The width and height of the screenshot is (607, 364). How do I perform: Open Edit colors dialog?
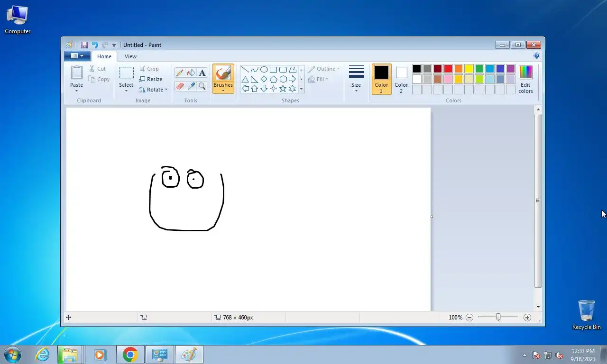(x=525, y=79)
